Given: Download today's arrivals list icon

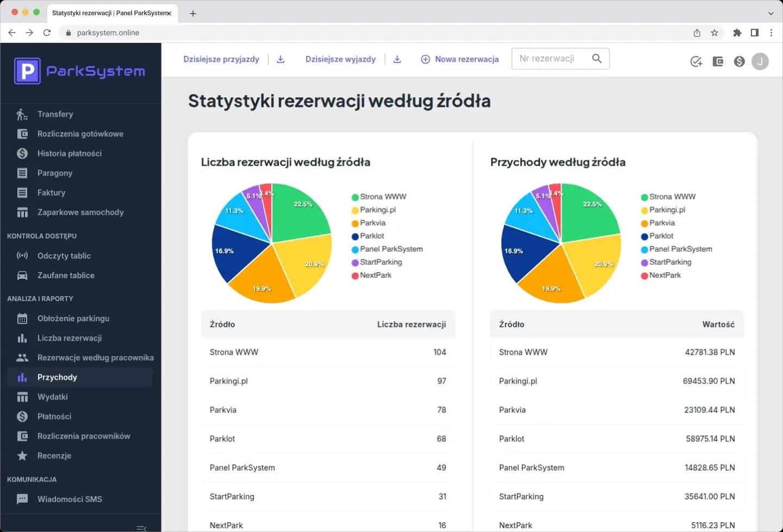Looking at the screenshot, I should pos(281,59).
